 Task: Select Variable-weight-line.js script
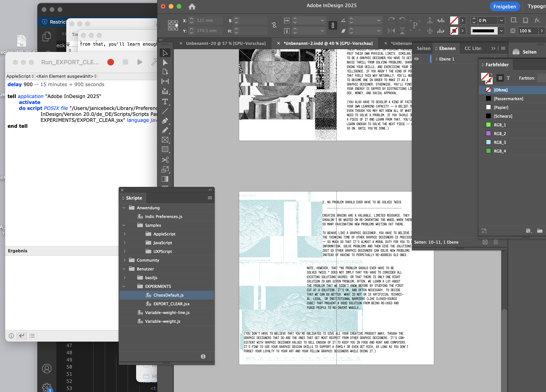[x=166, y=312]
